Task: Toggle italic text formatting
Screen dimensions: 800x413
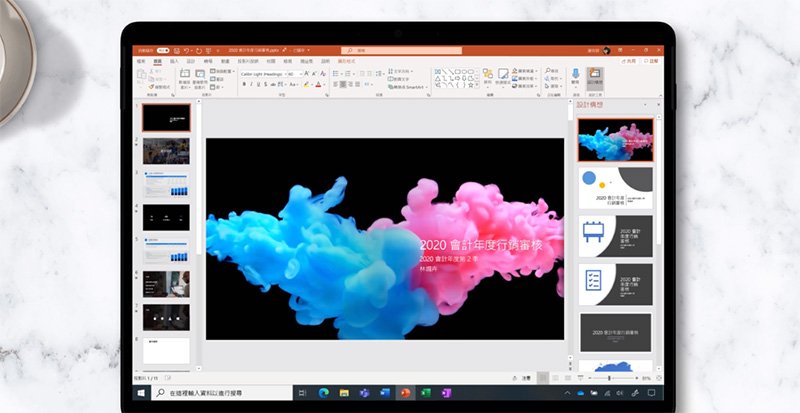Action: (x=252, y=84)
